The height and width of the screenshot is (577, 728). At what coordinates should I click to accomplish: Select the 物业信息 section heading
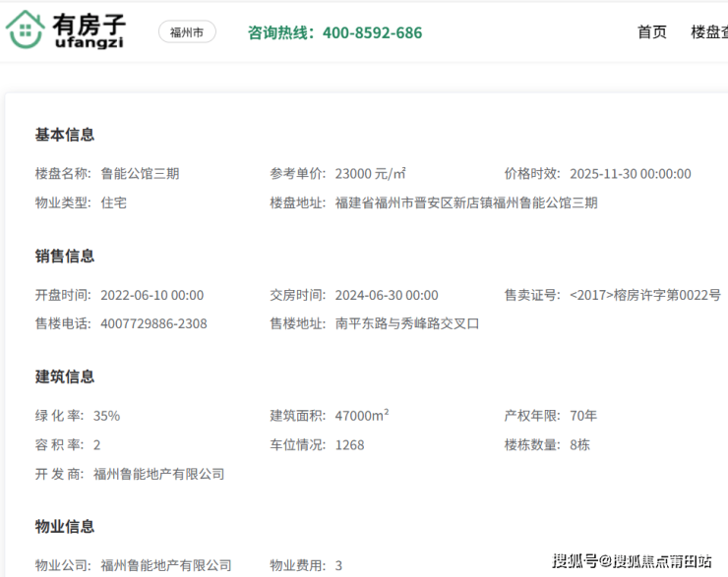coord(65,527)
